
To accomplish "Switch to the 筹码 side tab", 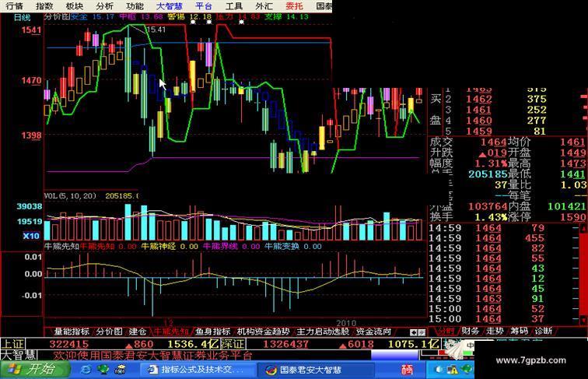I will click(x=519, y=331).
